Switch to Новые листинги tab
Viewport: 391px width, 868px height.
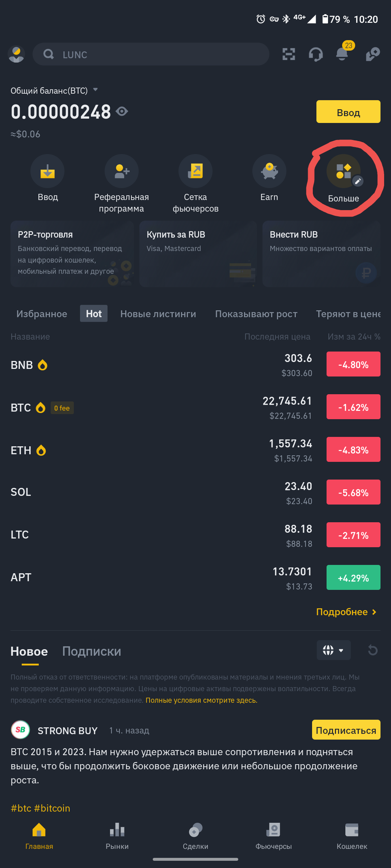click(x=158, y=314)
